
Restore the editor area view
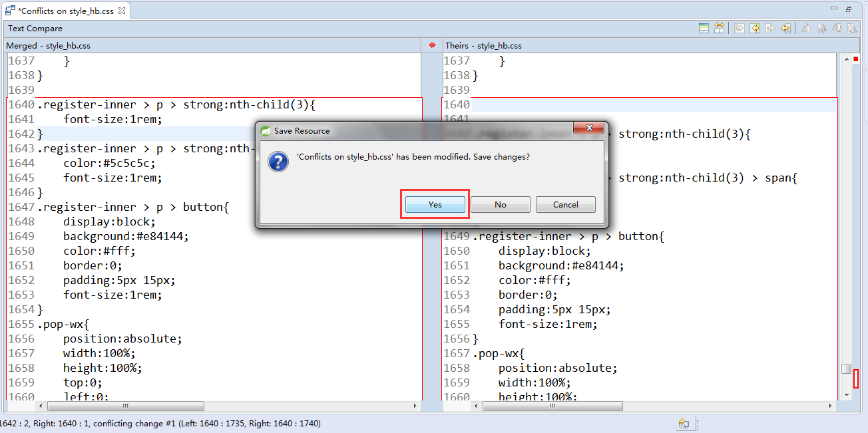tap(849, 9)
